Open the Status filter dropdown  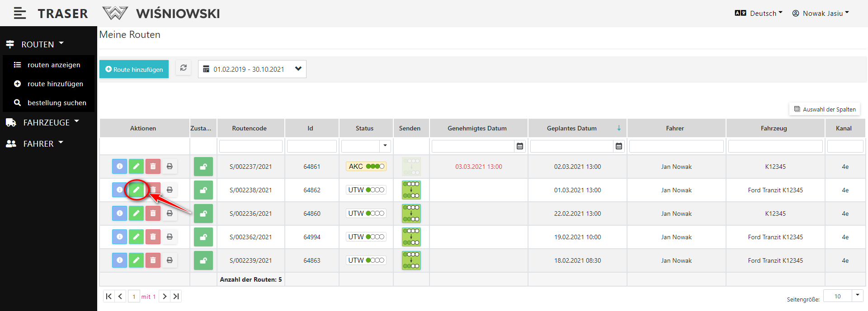pyautogui.click(x=385, y=146)
